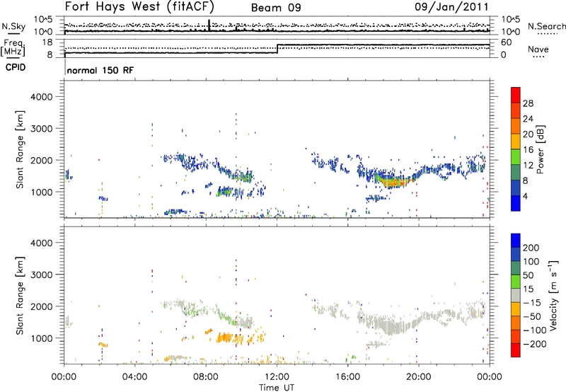Image resolution: width=566 pixels, height=392 pixels.
Task: Click the dark blue 200 velocity swatch
Action: [x=516, y=241]
